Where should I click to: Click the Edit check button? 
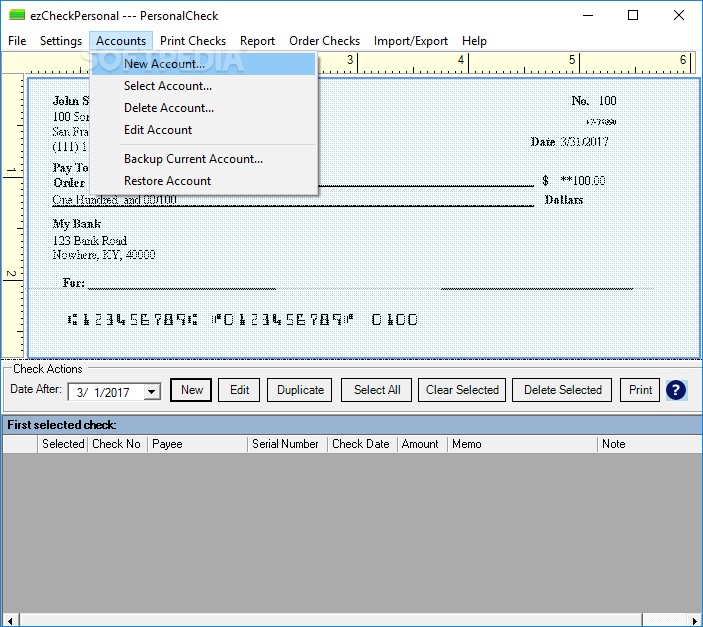point(239,390)
